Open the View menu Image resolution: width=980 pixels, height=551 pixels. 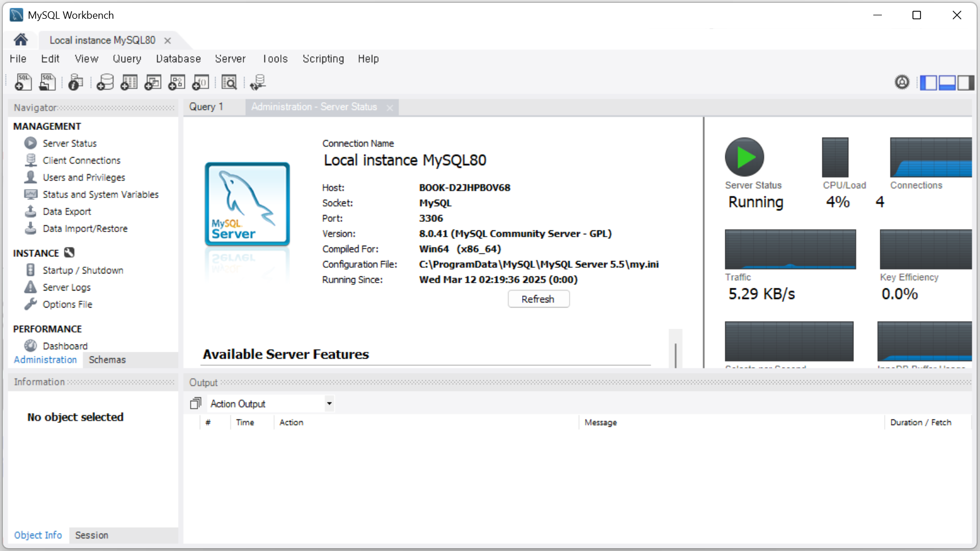pyautogui.click(x=86, y=58)
